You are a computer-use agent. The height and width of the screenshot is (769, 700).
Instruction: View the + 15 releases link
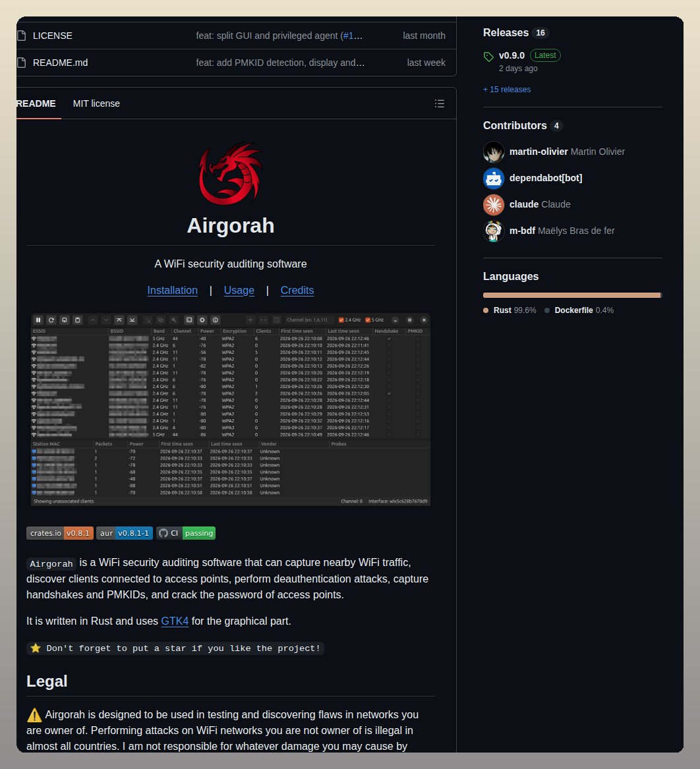click(x=507, y=90)
